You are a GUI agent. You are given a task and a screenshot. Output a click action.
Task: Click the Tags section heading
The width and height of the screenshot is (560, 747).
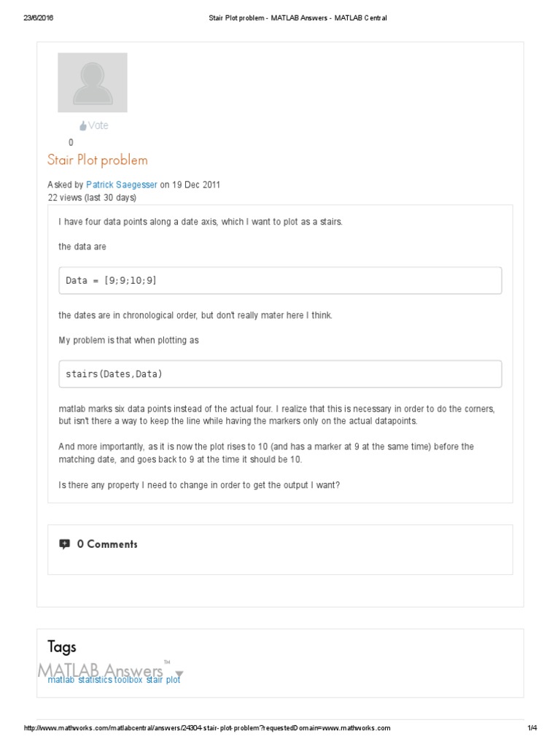[62, 647]
